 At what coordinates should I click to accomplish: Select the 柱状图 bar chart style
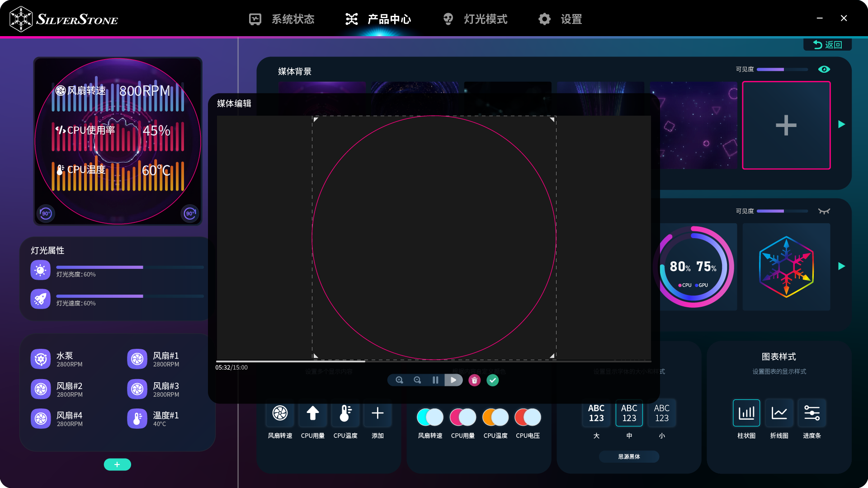click(746, 413)
